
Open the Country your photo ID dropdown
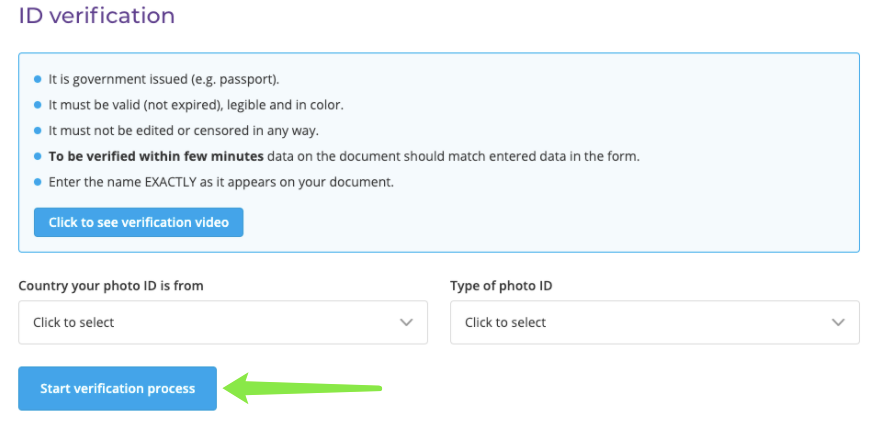pos(222,322)
